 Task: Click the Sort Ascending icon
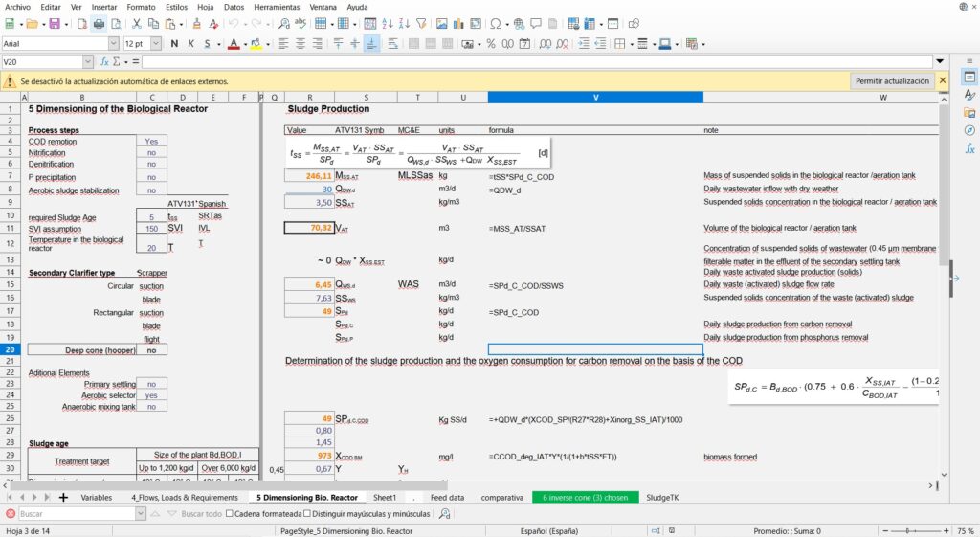click(386, 24)
